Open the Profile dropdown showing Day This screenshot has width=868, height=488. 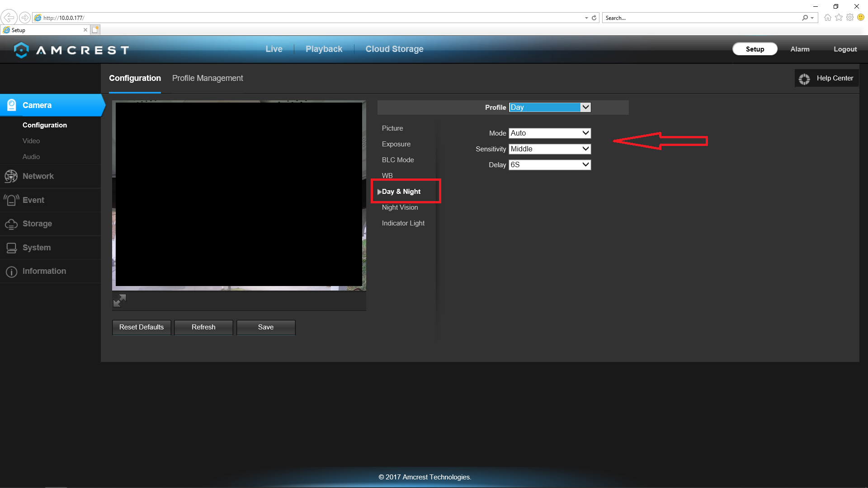pyautogui.click(x=550, y=107)
